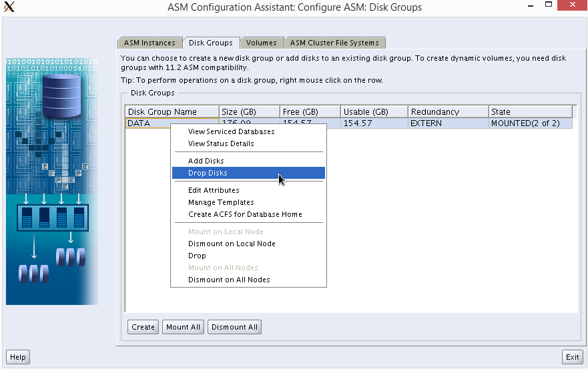Select Dismount on All Nodes option

tap(229, 280)
